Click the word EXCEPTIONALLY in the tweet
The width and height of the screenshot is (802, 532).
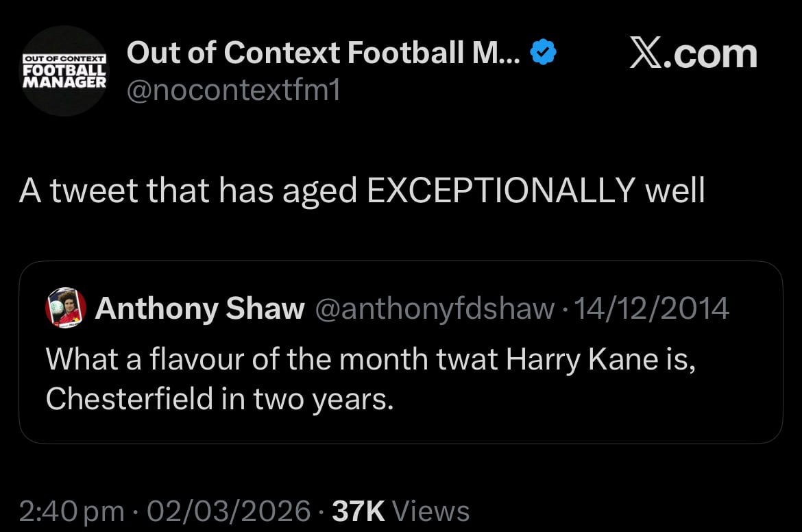(500, 192)
